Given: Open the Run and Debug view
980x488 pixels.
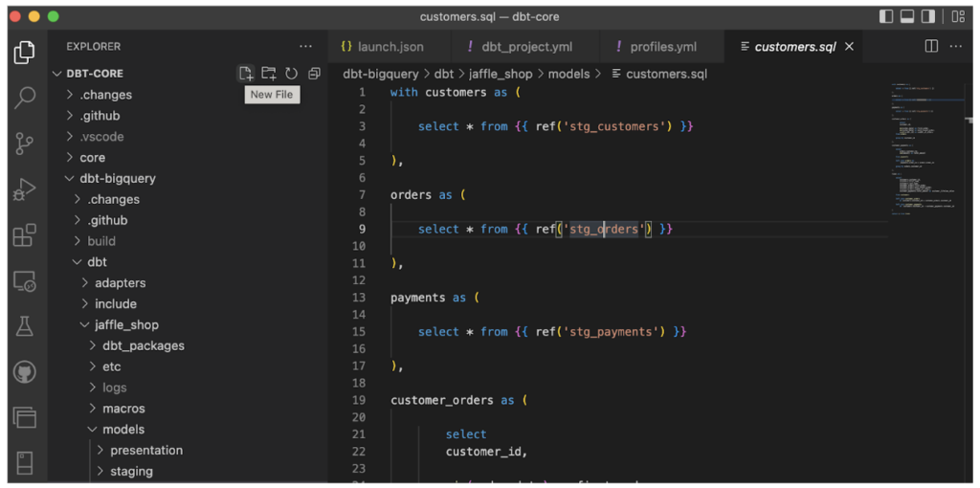Looking at the screenshot, I should click(x=25, y=189).
